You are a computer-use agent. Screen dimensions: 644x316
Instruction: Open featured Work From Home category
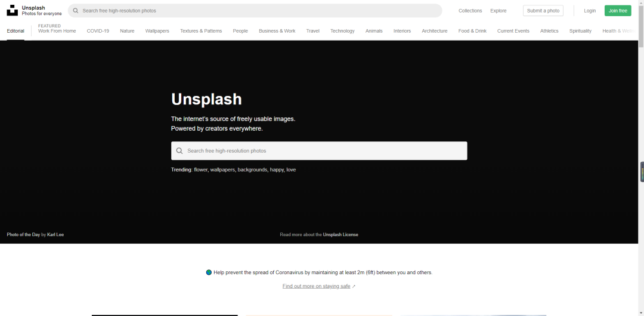click(x=57, y=31)
